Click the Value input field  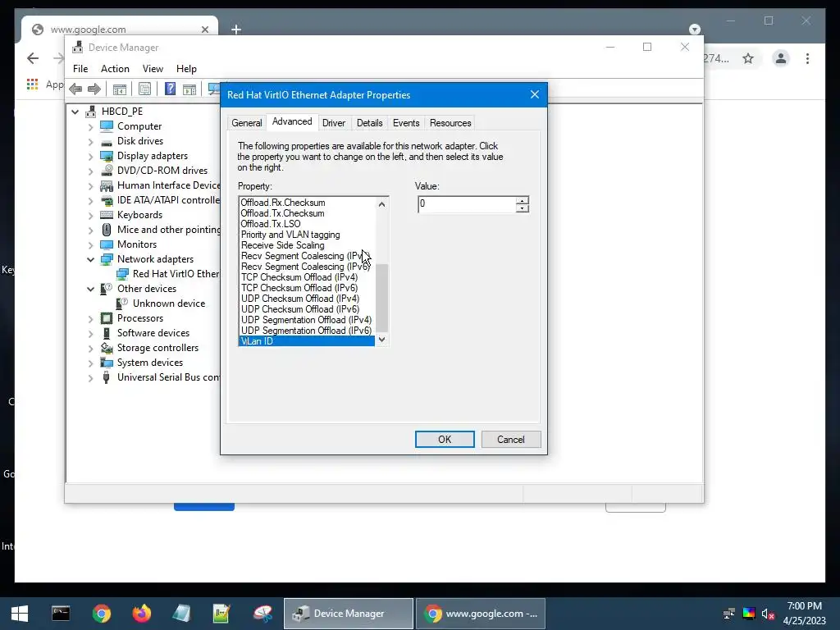467,204
